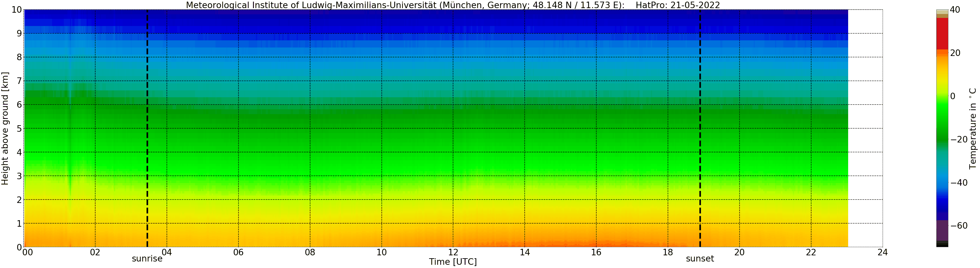980x268 pixels.
Task: Click the purple band near -60 on colorbar
Action: pyautogui.click(x=942, y=230)
